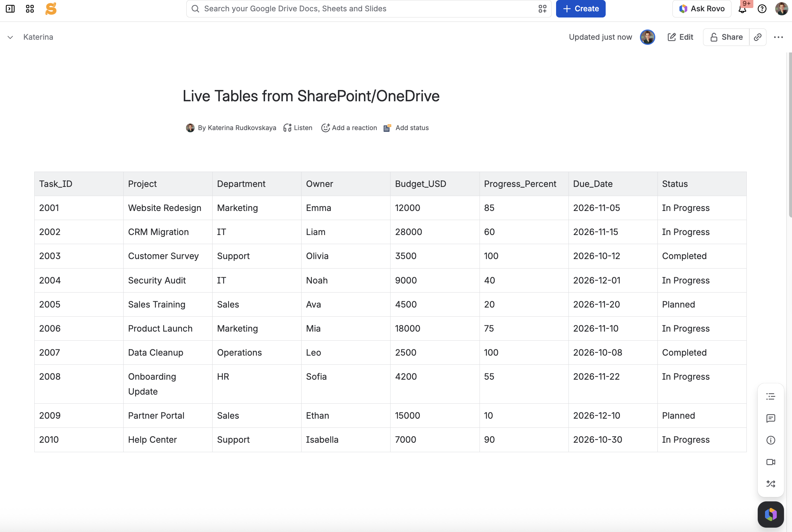This screenshot has height=532, width=792.
Task: Click the Edit button
Action: pos(680,37)
